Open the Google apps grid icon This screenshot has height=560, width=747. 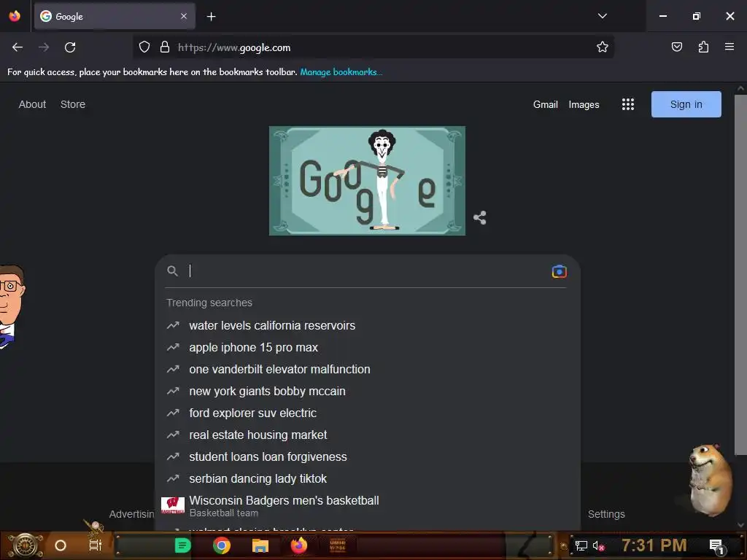coord(628,104)
